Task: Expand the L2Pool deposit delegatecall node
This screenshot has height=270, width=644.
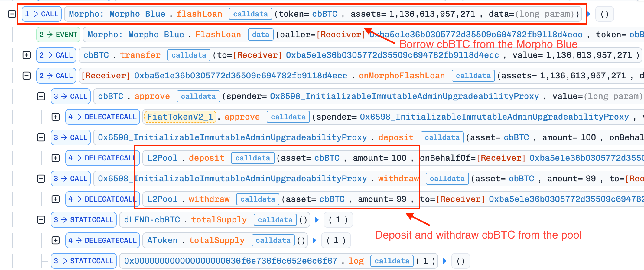Action: [56, 158]
